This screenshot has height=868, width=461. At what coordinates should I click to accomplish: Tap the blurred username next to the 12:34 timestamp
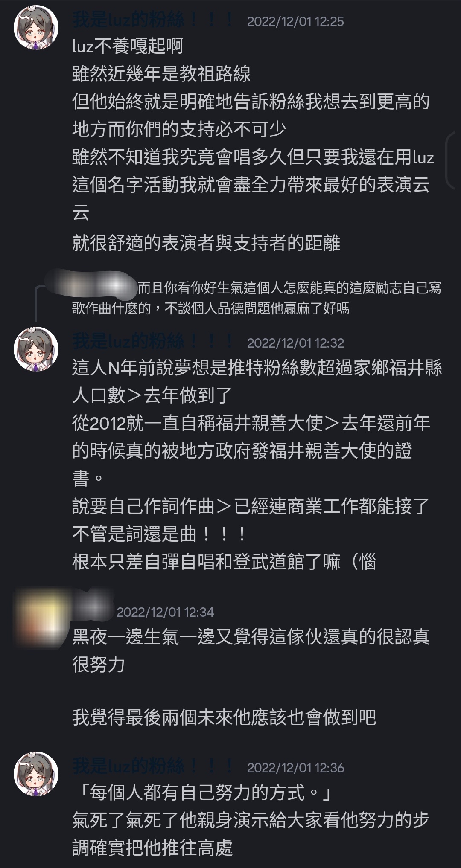coord(94,607)
